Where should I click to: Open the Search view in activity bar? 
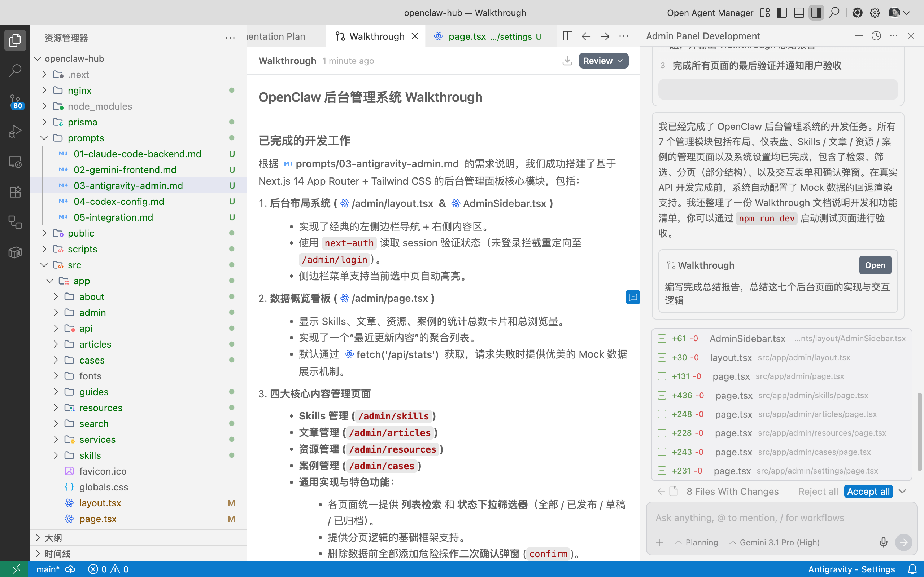(15, 70)
